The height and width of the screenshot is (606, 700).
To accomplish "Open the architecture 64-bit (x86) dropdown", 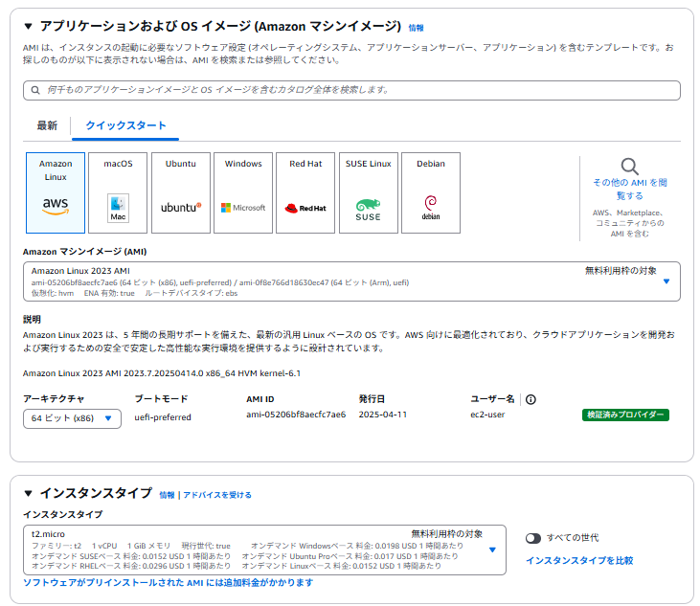I will click(x=72, y=418).
